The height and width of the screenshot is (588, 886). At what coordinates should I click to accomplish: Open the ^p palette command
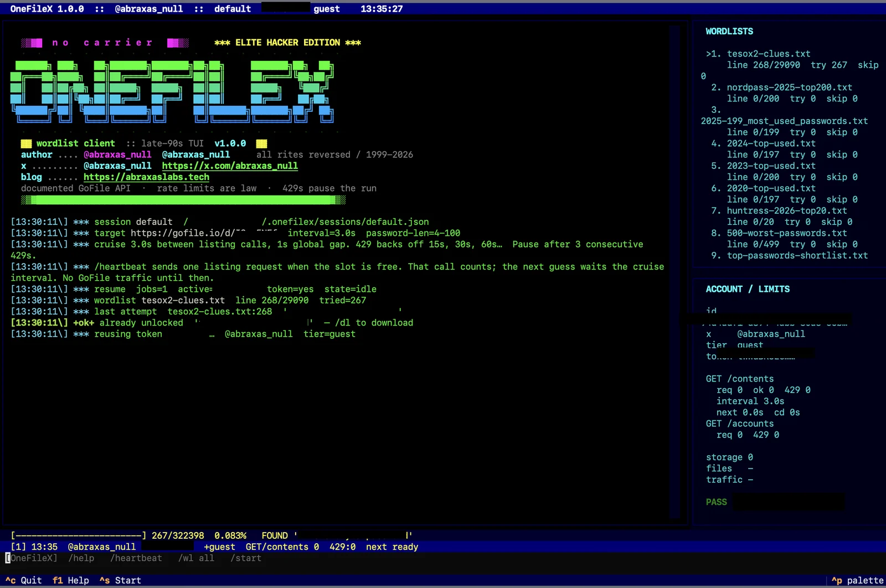coord(857,580)
